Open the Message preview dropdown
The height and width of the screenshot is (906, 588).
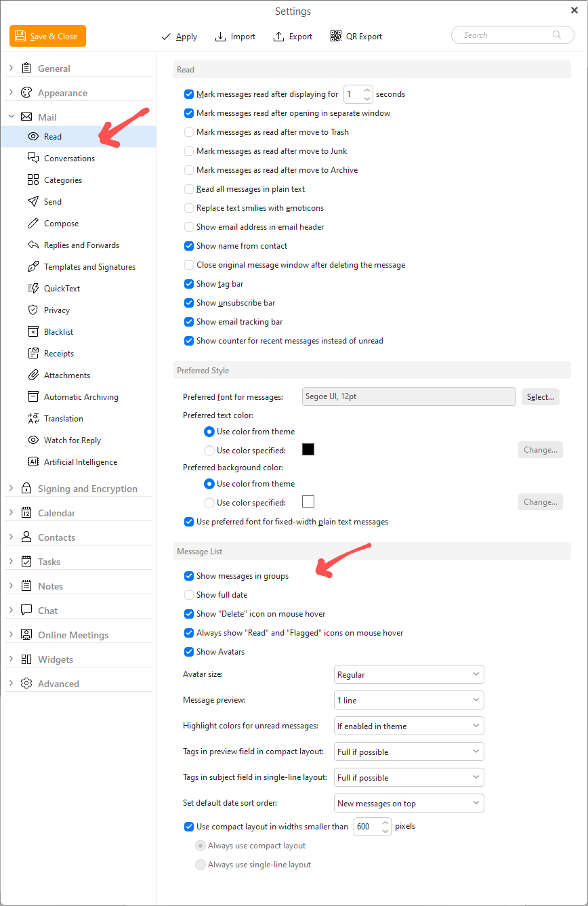pos(409,700)
